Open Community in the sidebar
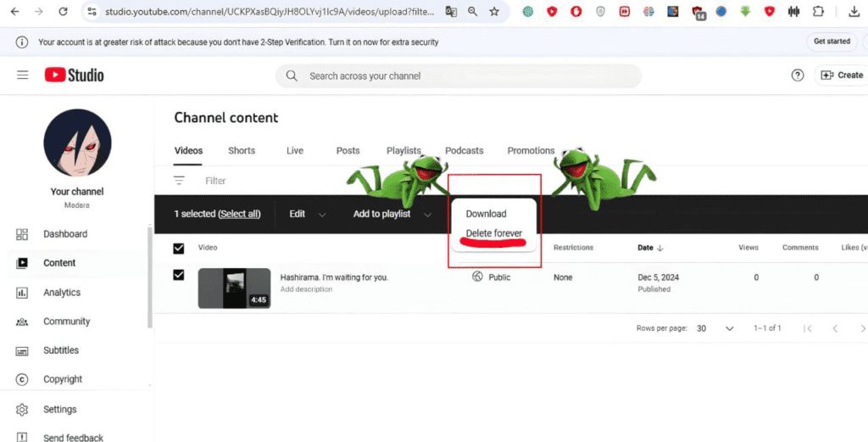This screenshot has height=442, width=868. [x=66, y=322]
